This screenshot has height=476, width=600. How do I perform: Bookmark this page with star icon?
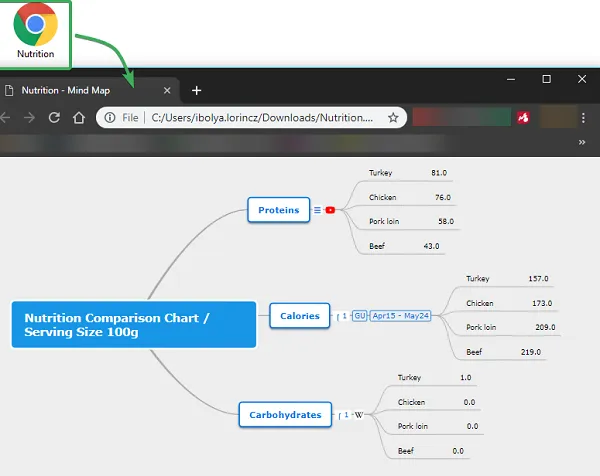393,118
